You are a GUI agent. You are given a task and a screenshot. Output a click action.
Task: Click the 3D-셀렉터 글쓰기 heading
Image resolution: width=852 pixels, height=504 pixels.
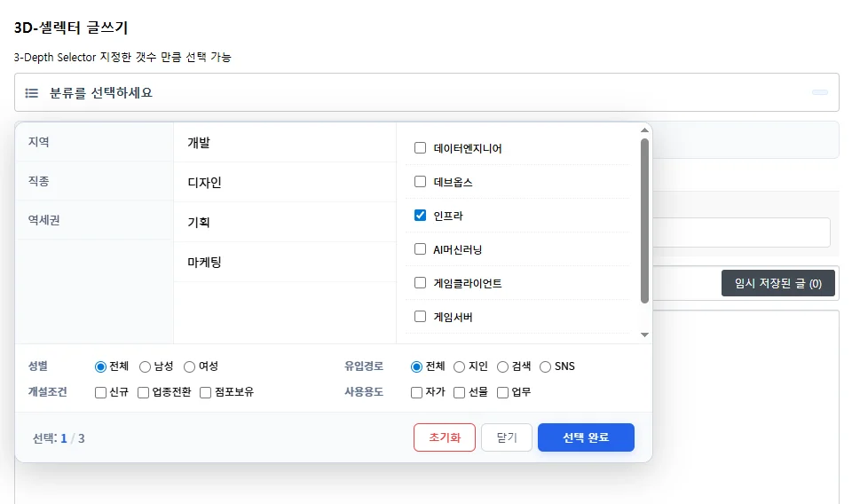tap(71, 28)
